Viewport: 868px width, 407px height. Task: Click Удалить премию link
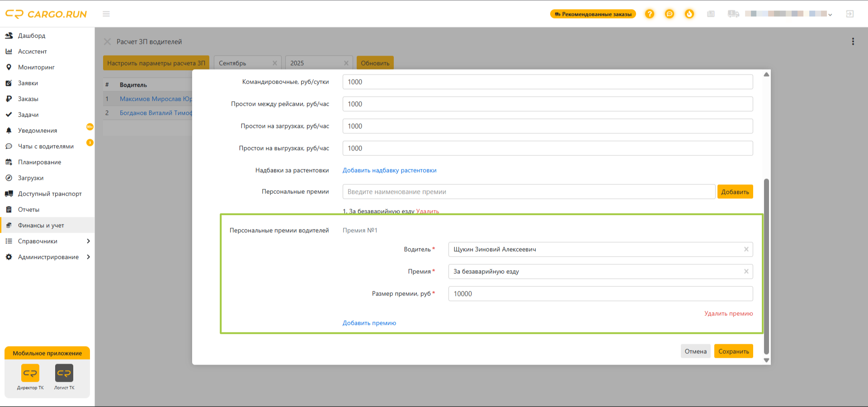pyautogui.click(x=729, y=313)
